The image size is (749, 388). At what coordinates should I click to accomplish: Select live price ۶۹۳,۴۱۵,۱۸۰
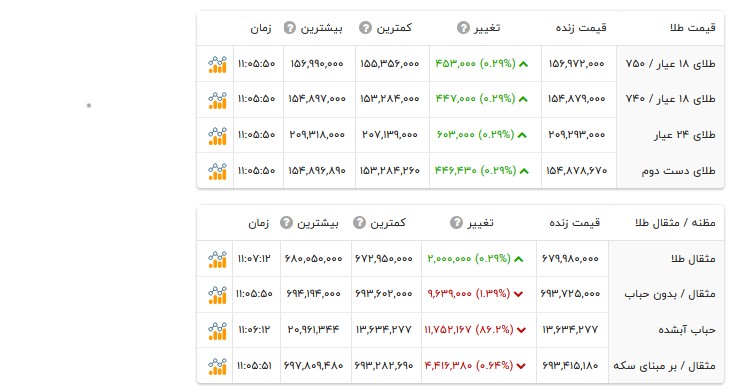[x=570, y=366]
